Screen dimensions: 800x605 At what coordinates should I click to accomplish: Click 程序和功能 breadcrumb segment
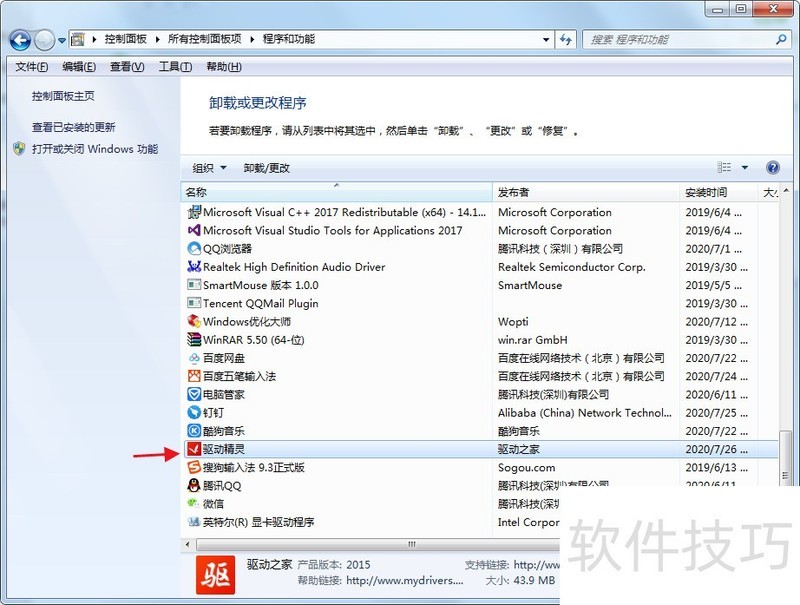click(289, 39)
